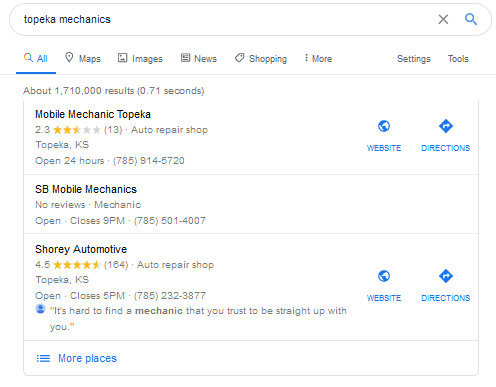Click the list icon beside More places

[43, 358]
